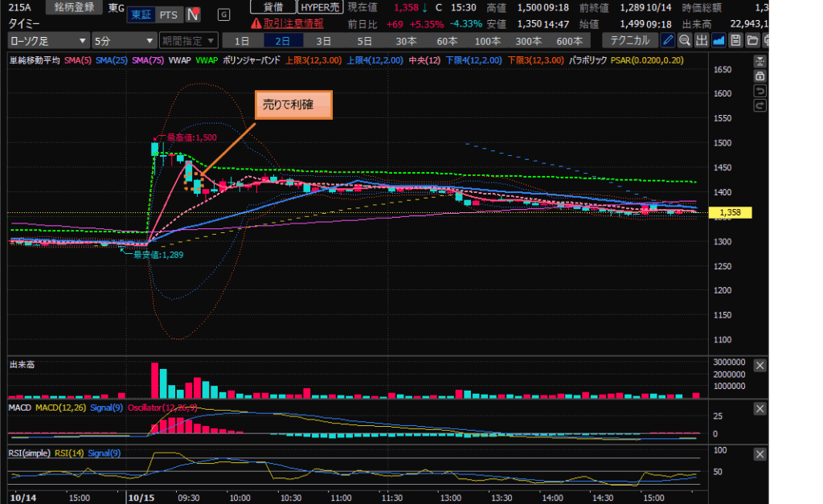Toggle the volume display icon
This screenshot has width=823, height=504.
coord(701,40)
